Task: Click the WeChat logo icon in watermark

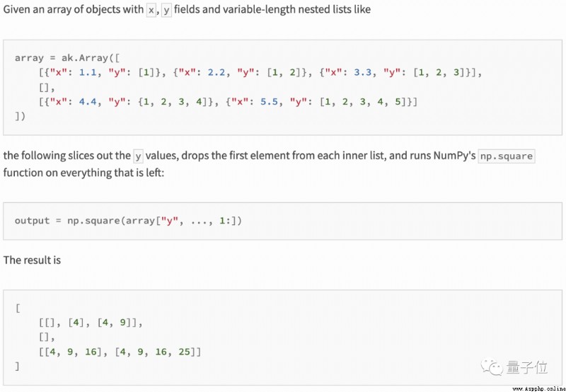Action: pyautogui.click(x=493, y=367)
